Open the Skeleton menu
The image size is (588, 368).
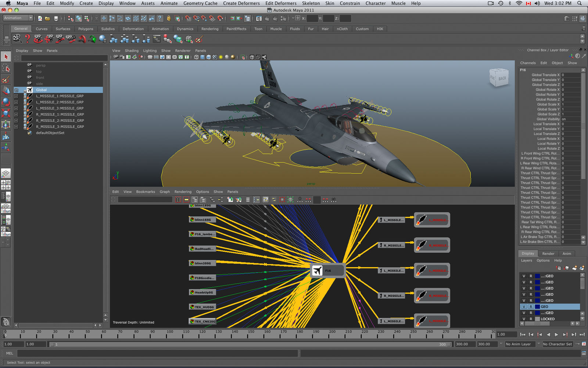[x=311, y=3]
